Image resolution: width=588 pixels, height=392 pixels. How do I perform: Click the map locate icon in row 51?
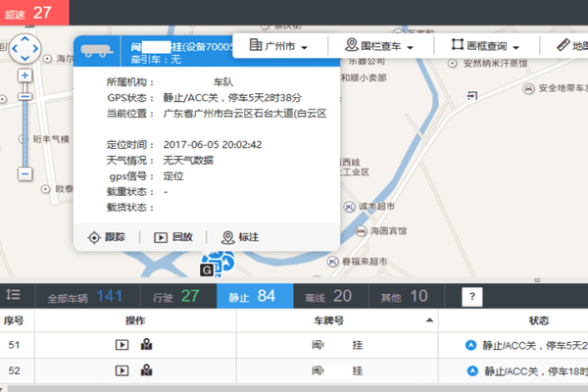pos(146,345)
